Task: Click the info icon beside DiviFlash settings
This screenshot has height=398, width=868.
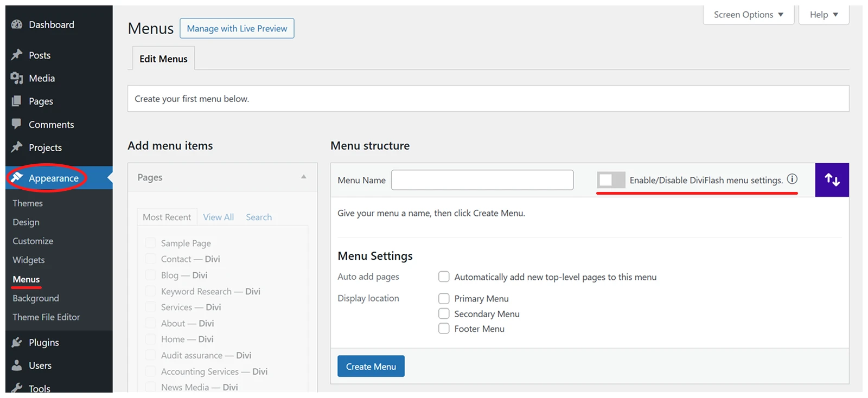Action: coord(792,179)
